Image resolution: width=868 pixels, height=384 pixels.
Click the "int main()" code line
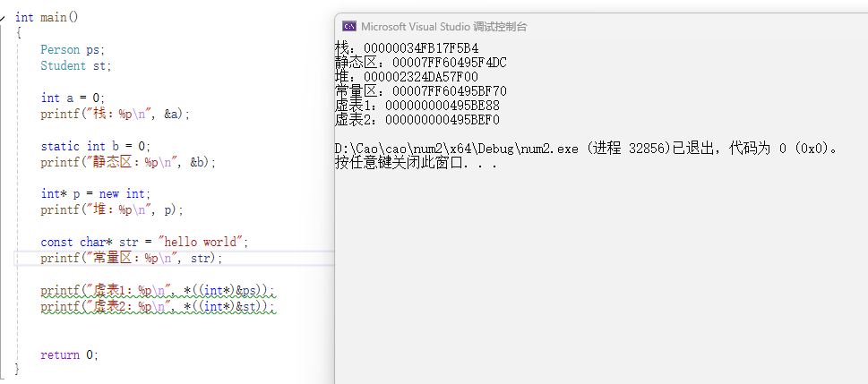click(x=47, y=17)
